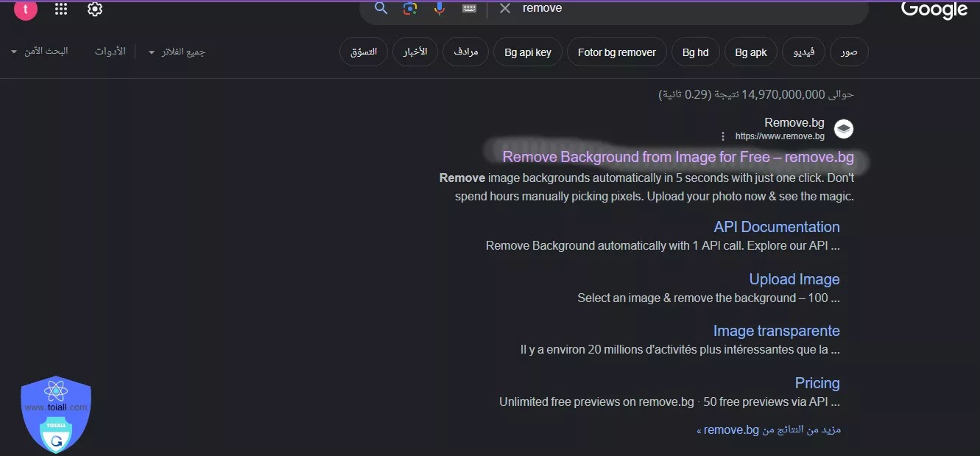Open the API Documentation sitelink
Screen dimensions: 980x456
(x=777, y=227)
